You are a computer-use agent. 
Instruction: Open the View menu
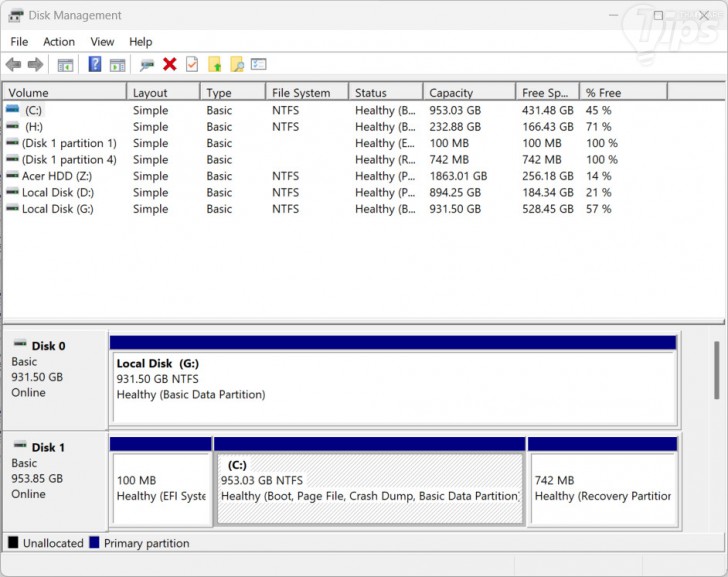point(102,42)
